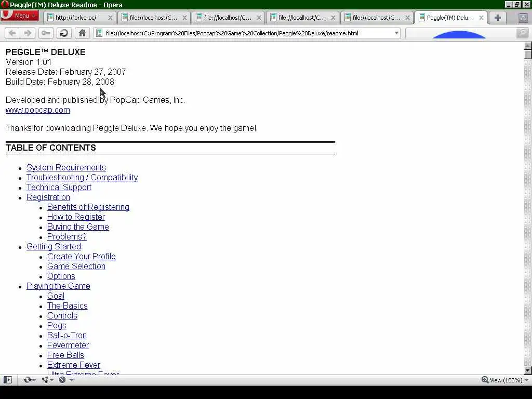Open a new tab with plus button
Image resolution: width=532 pixels, height=399 pixels.
click(497, 18)
